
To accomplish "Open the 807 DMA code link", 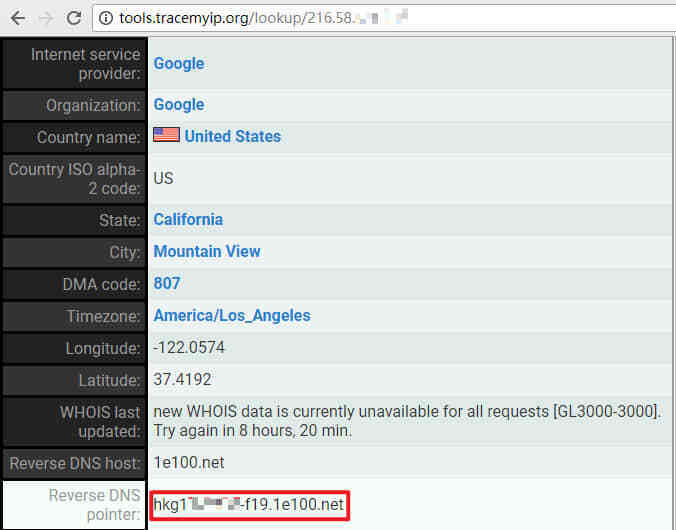I will 167,283.
